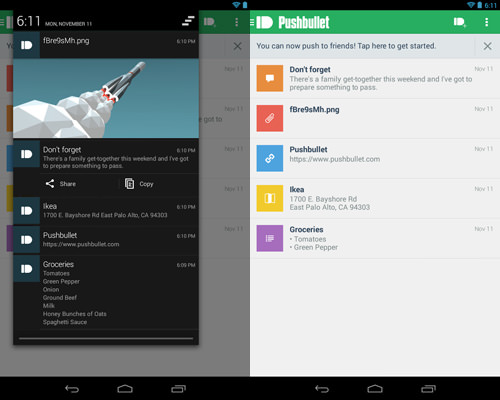Open Pushbullet link notification in shade

[x=106, y=240]
